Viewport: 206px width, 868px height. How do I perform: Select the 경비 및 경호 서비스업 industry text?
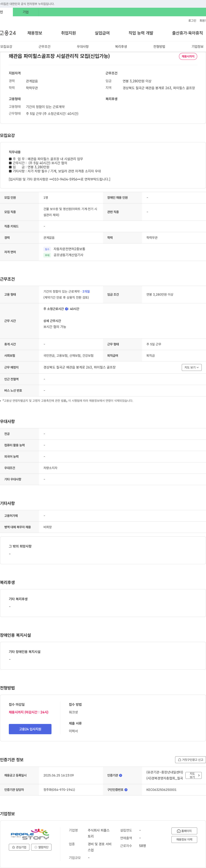[x=100, y=847]
